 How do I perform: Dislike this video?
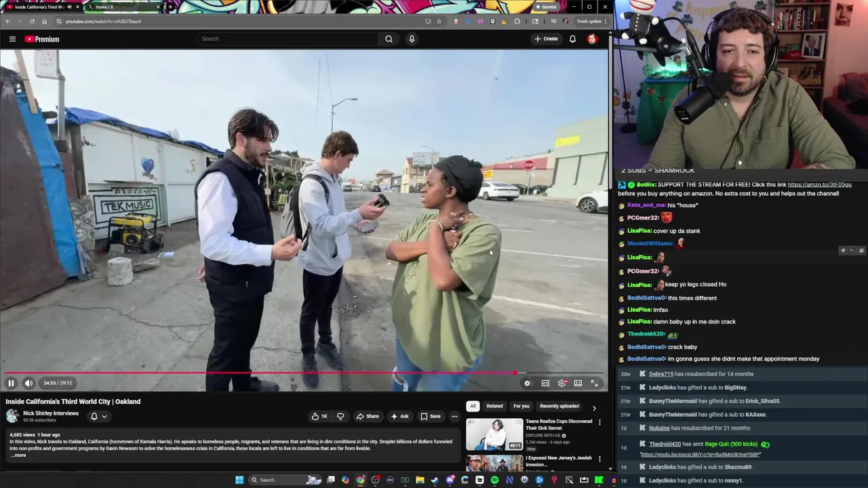pos(340,416)
